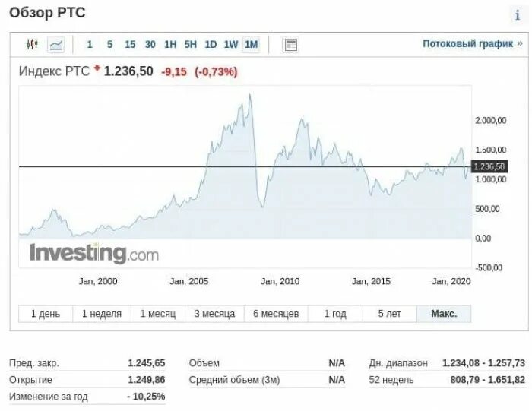Select the 5-minute interval

[x=110, y=44]
